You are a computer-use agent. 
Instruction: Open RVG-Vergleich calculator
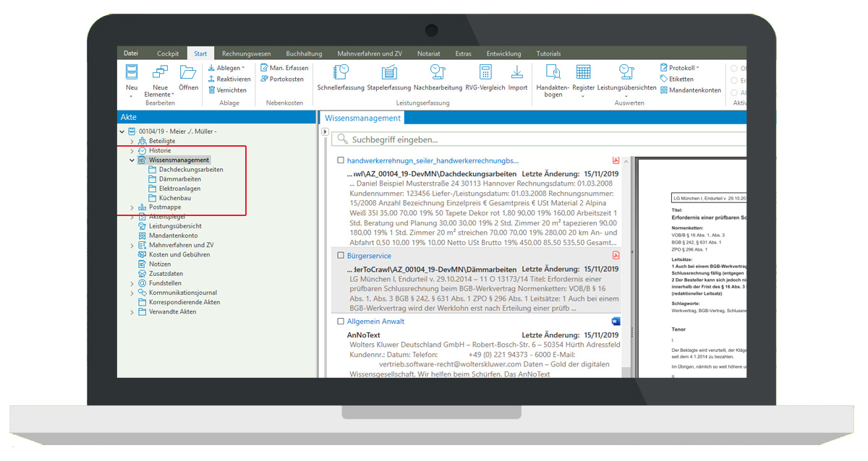point(485,73)
